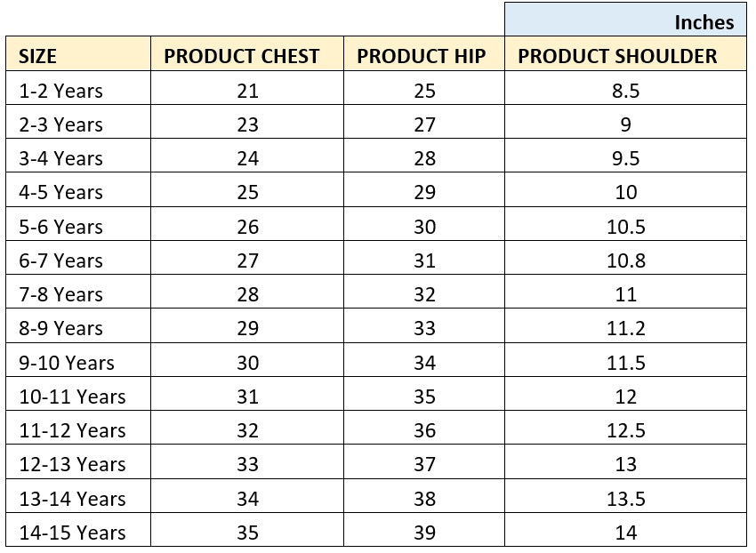The width and height of the screenshot is (756, 553).
Task: Select the 14-15 Years size cell
Action: coord(72,533)
